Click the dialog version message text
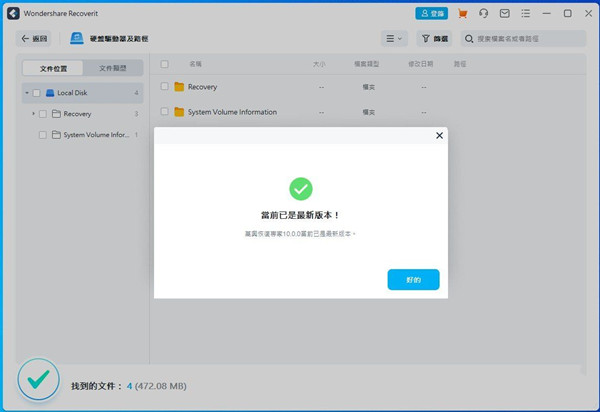 coord(300,234)
